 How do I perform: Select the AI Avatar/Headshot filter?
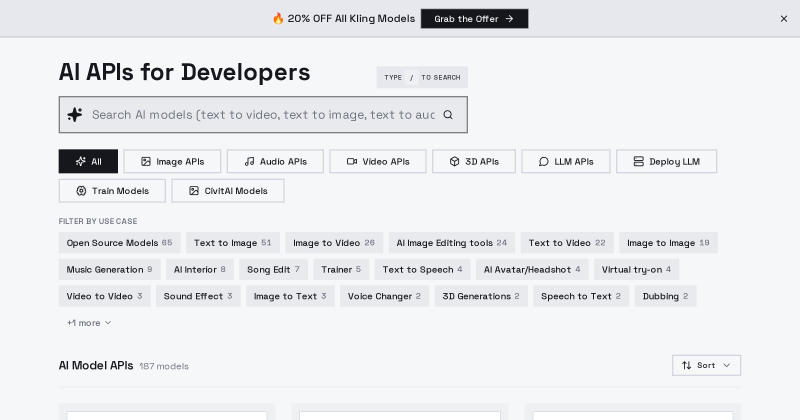(532, 269)
